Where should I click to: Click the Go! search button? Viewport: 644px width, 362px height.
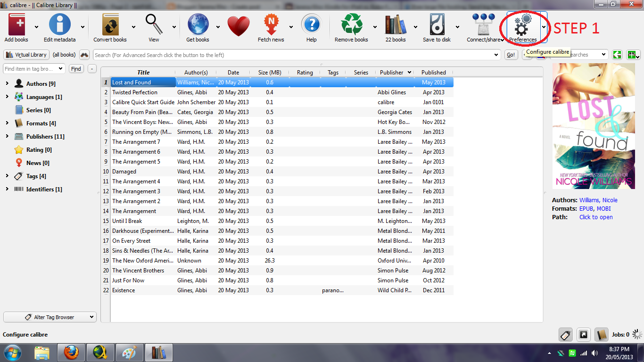coord(511,55)
